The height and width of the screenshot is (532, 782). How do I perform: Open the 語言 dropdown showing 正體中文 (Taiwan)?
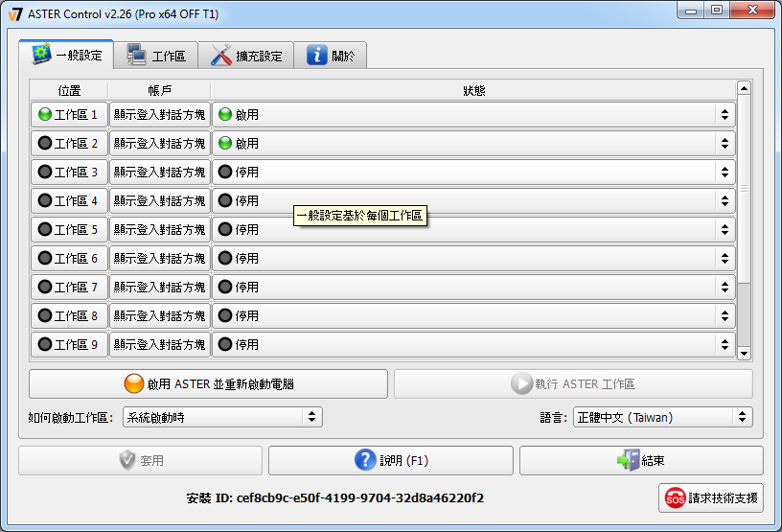tap(663, 417)
